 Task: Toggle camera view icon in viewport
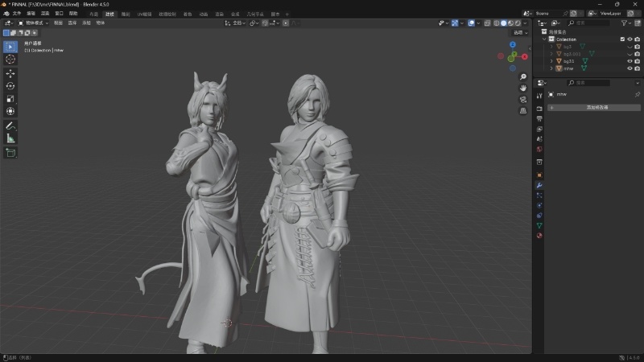(x=522, y=99)
